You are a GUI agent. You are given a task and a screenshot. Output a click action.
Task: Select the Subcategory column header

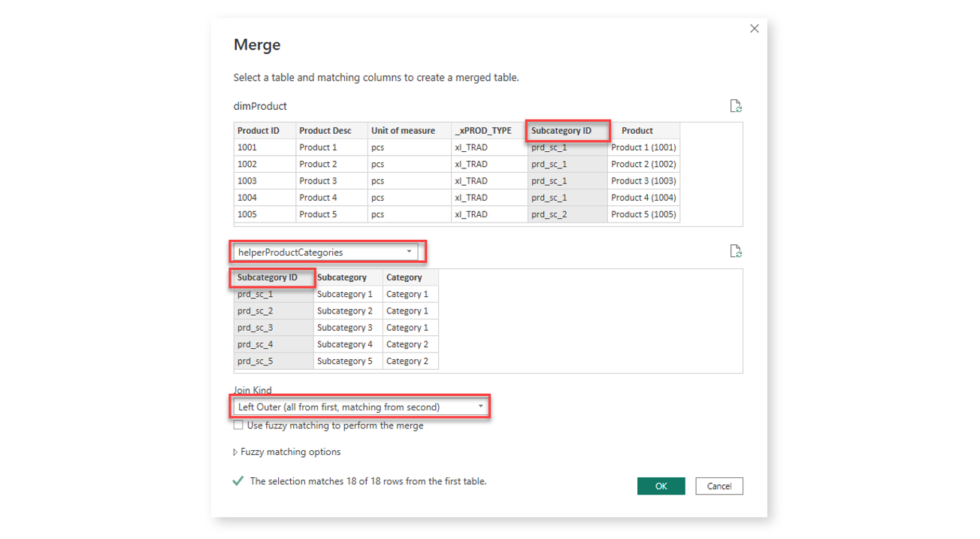[348, 277]
